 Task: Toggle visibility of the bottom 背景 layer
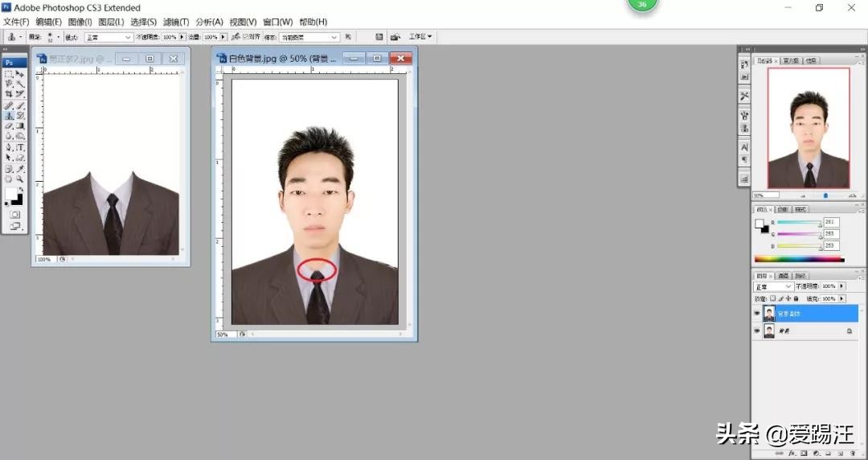pos(757,331)
